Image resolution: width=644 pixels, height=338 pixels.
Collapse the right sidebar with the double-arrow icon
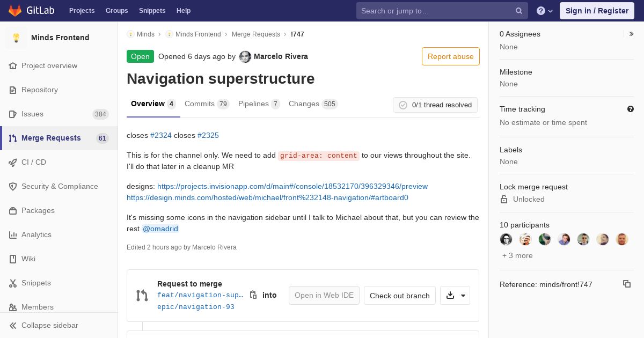coord(632,34)
